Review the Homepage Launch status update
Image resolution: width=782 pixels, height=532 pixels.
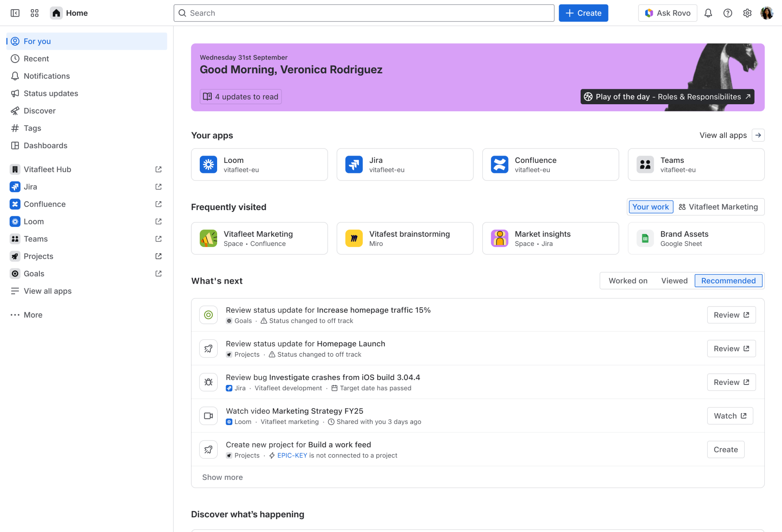[731, 349]
